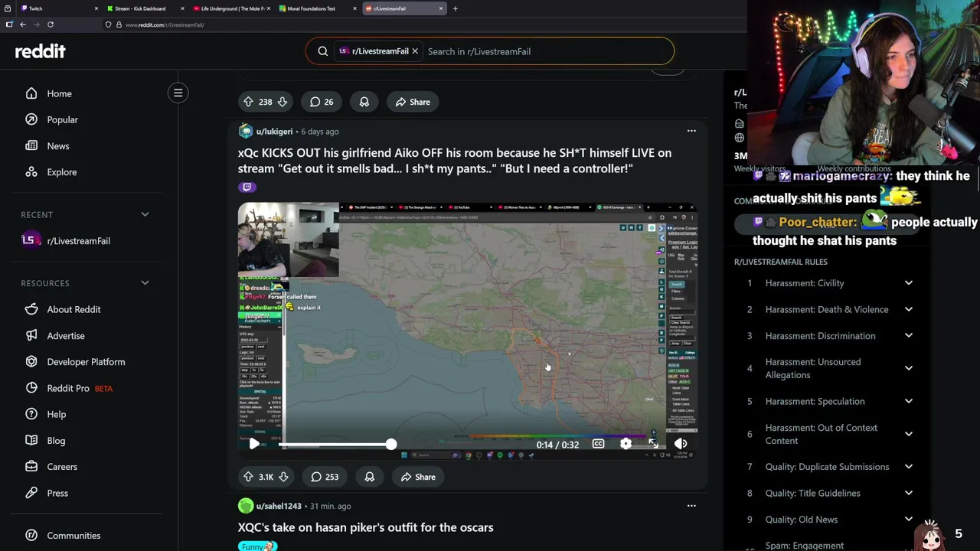The height and width of the screenshot is (551, 980).
Task: Open user u/lukigeri profile
Action: (274, 131)
